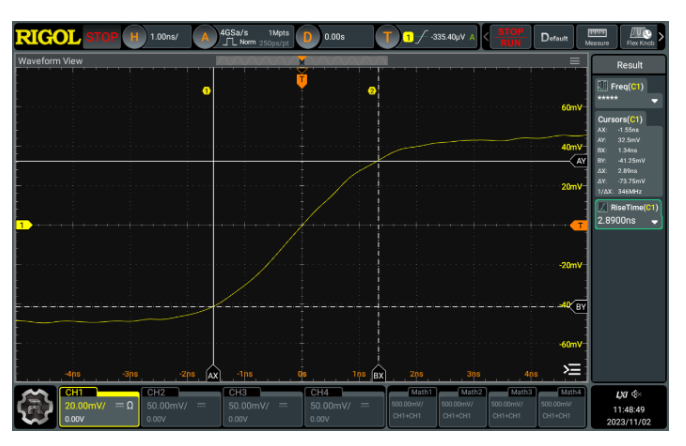This screenshot has height=446, width=686.
Task: Open the Measure menu
Action: tap(597, 37)
